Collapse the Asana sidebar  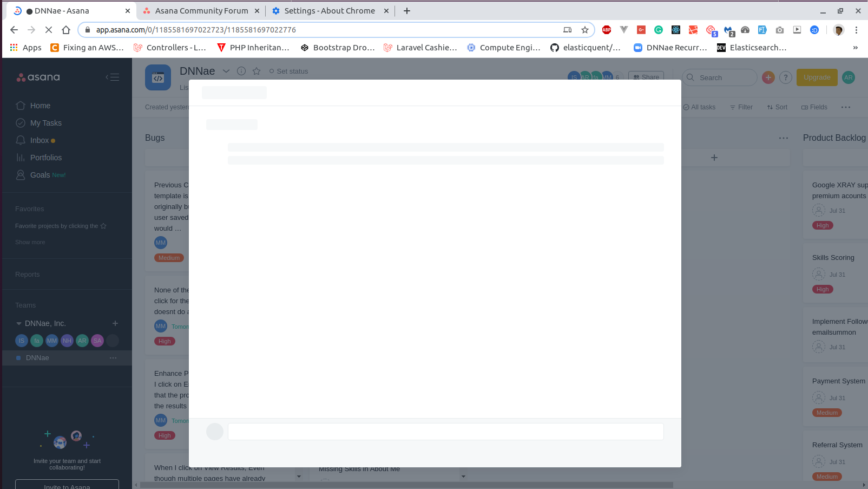tap(112, 77)
